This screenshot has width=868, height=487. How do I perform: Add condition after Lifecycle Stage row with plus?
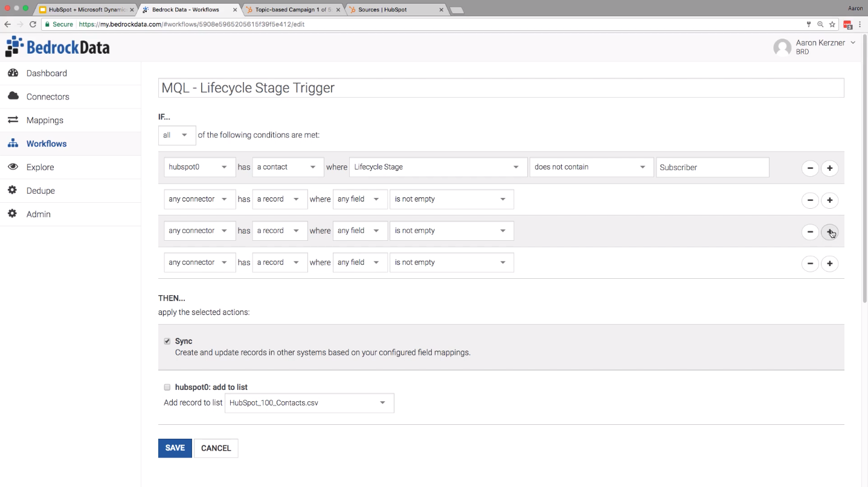coord(830,168)
